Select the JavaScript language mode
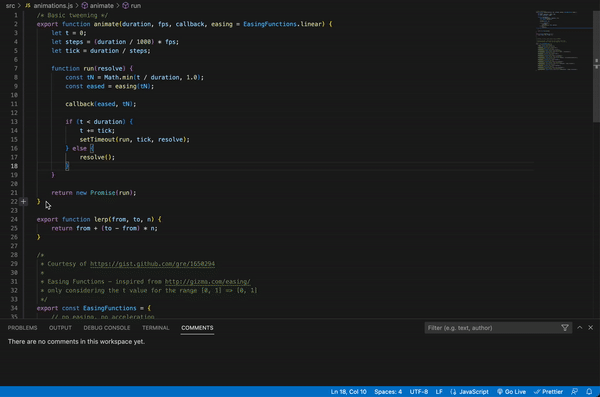 click(x=470, y=392)
